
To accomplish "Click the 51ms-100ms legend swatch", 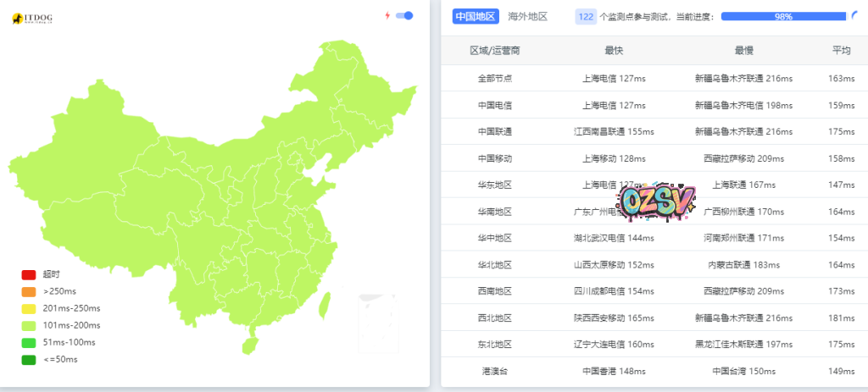I will pyautogui.click(x=29, y=342).
